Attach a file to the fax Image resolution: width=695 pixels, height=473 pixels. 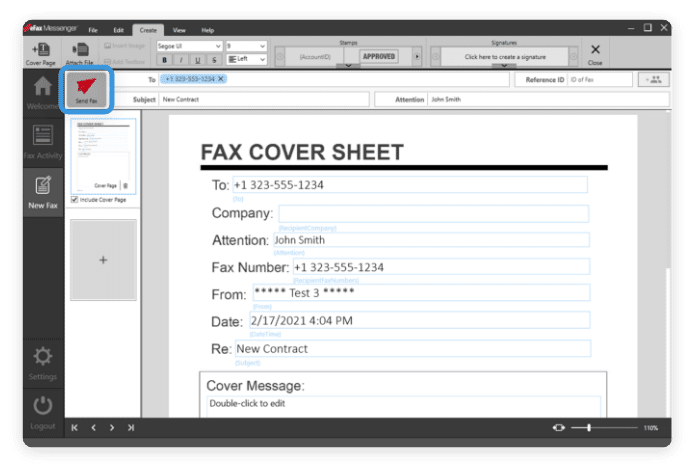pos(80,54)
